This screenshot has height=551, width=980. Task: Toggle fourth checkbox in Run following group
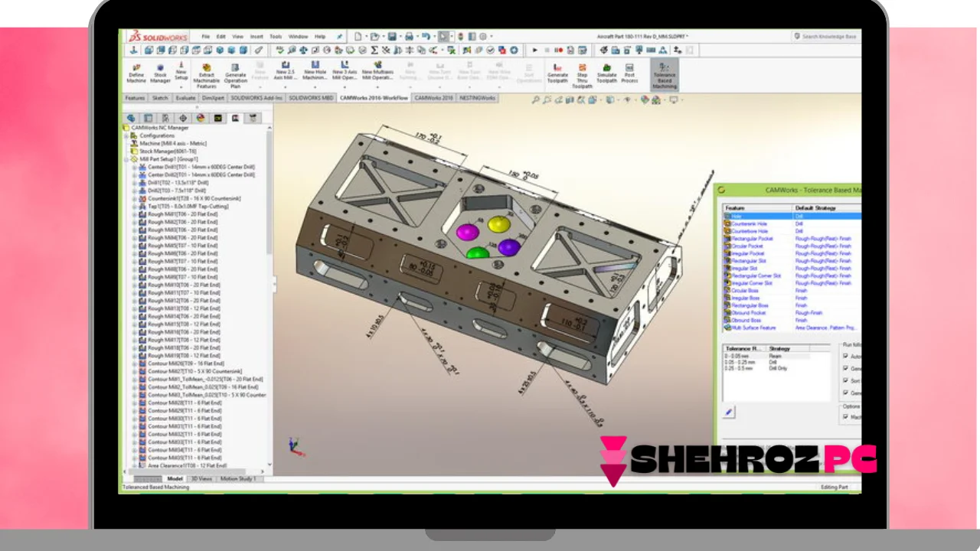tap(845, 393)
